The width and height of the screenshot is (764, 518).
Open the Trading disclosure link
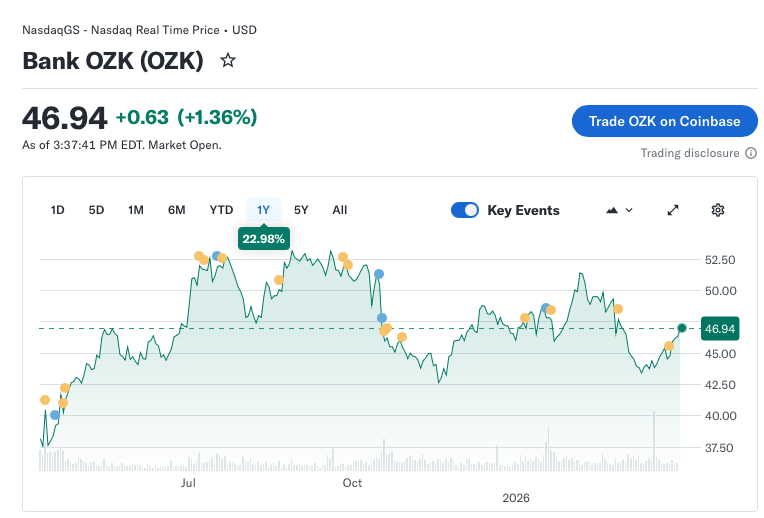coord(690,153)
